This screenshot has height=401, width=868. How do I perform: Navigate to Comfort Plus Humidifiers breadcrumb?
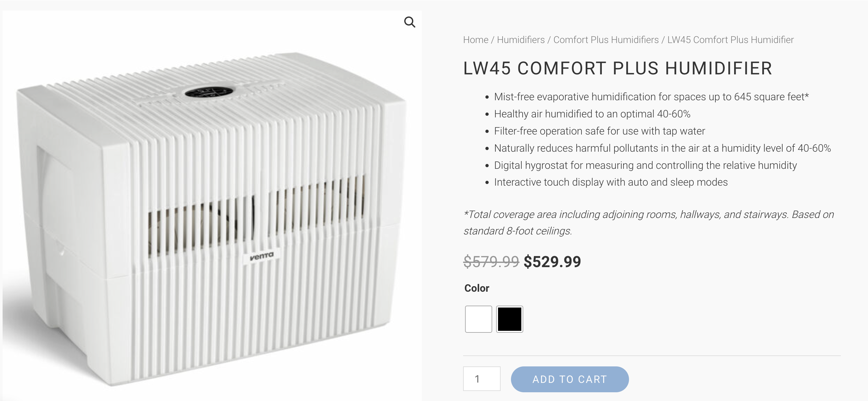click(606, 40)
